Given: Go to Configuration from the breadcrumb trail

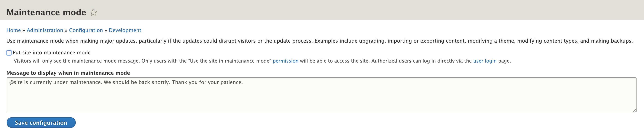Looking at the screenshot, I should [x=86, y=30].
